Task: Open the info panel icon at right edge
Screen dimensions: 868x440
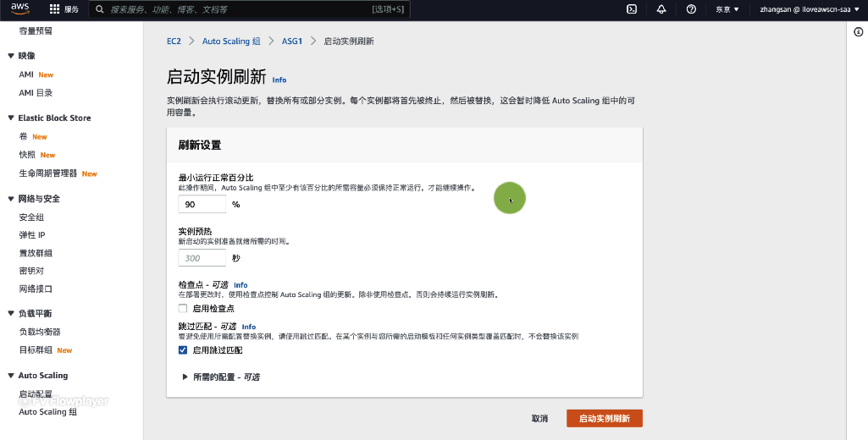Action: coord(858,32)
